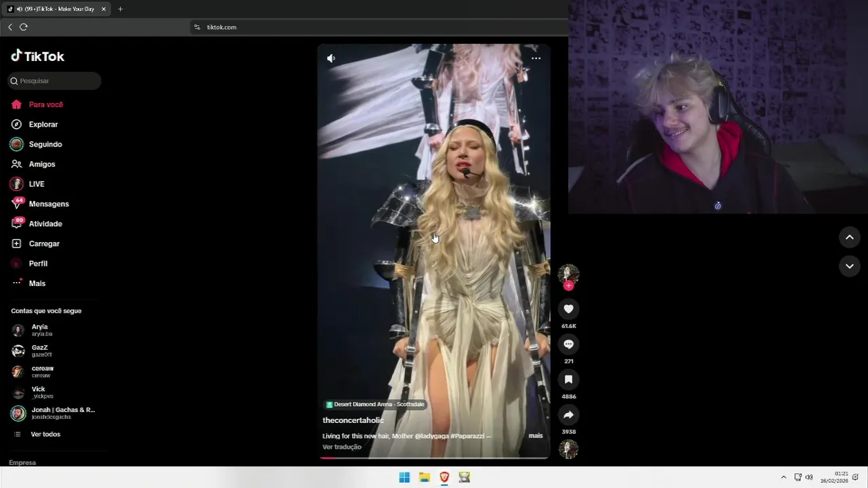The height and width of the screenshot is (488, 868).
Task: Expand the caption with mais
Action: pyautogui.click(x=536, y=436)
